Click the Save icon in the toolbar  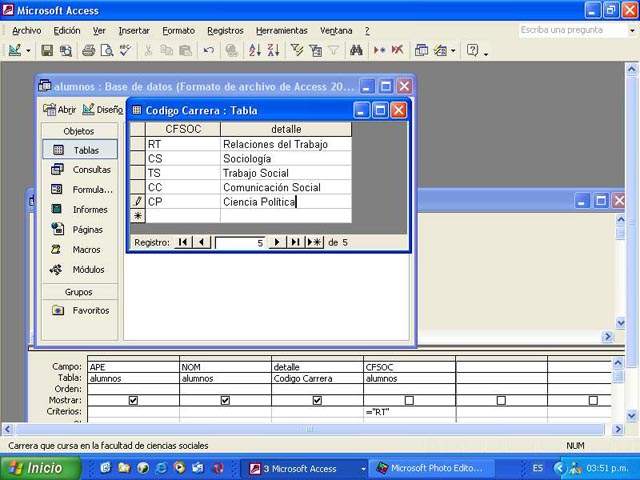47,50
